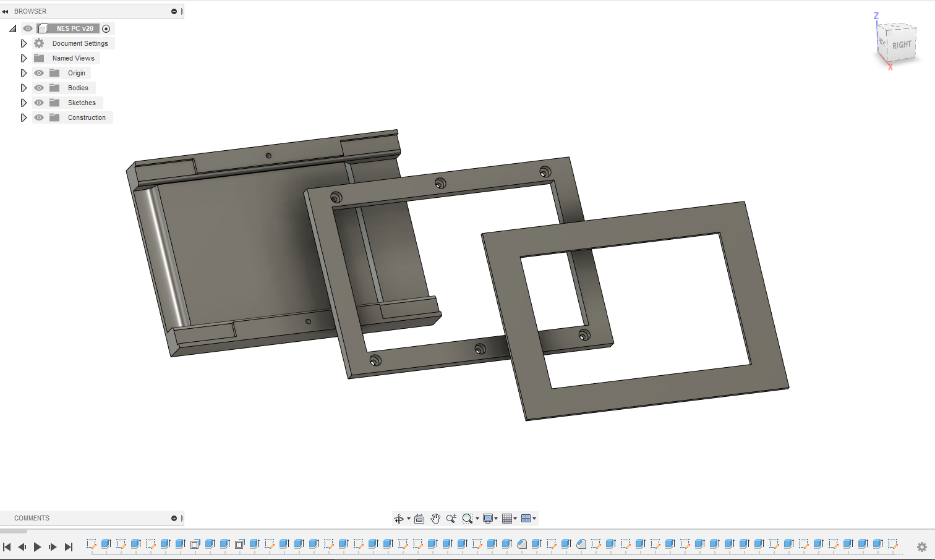Click the Viewports icon
This screenshot has width=935, height=560.
click(x=526, y=518)
